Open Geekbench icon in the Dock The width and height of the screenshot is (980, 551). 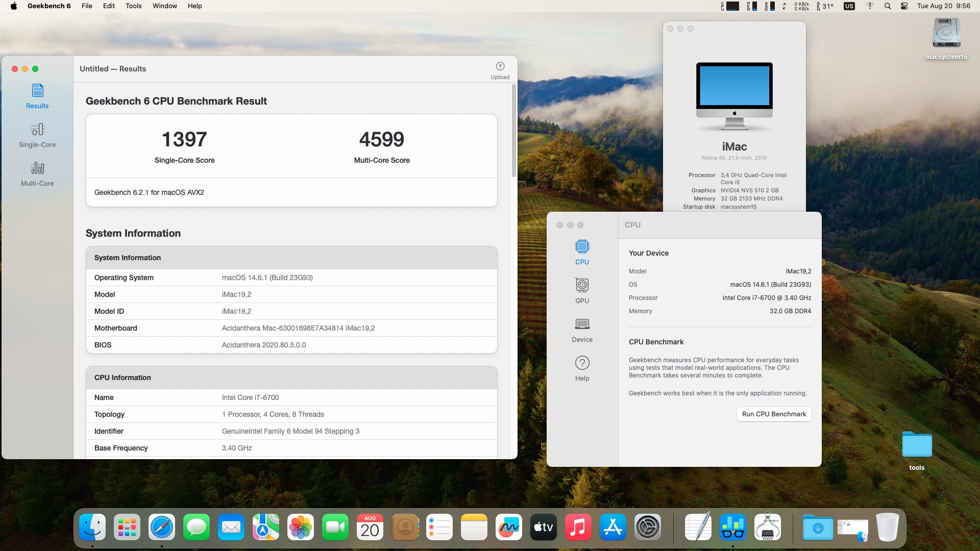732,527
